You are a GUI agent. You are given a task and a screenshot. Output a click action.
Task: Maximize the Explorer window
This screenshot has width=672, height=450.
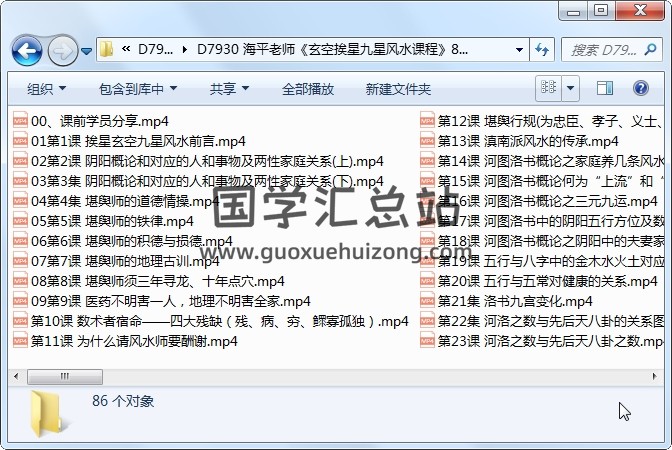[x=601, y=11]
